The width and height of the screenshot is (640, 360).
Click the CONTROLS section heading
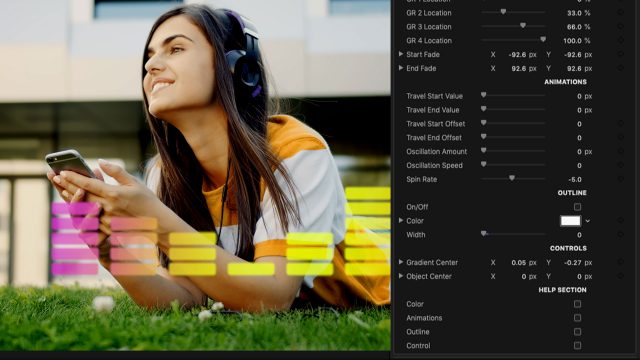(568, 248)
